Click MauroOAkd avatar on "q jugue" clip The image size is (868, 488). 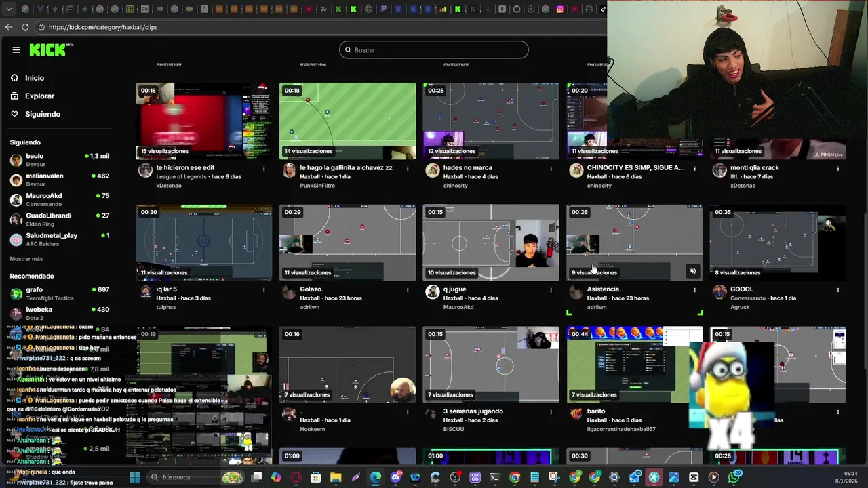coord(433,292)
